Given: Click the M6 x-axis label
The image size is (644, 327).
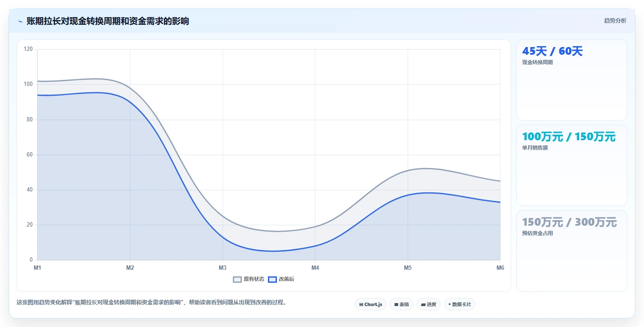Looking at the screenshot, I should click(500, 268).
